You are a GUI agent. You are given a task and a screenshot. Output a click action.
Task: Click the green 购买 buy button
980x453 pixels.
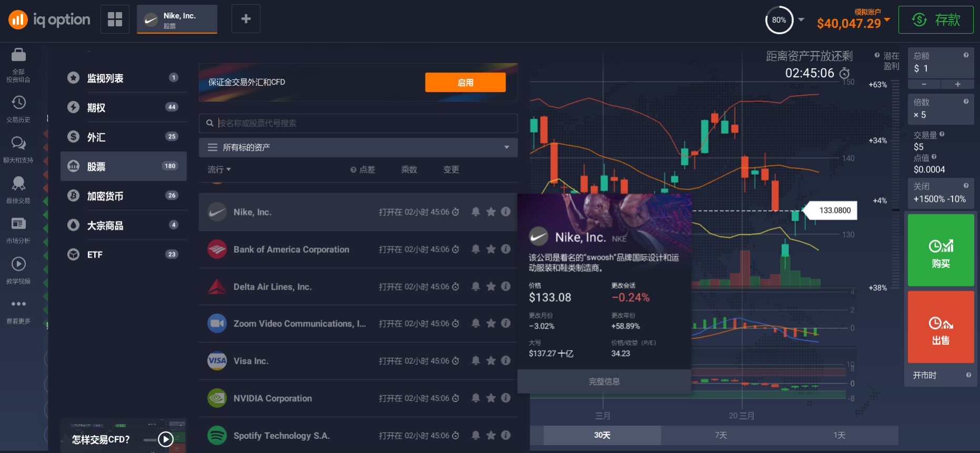[x=941, y=250]
